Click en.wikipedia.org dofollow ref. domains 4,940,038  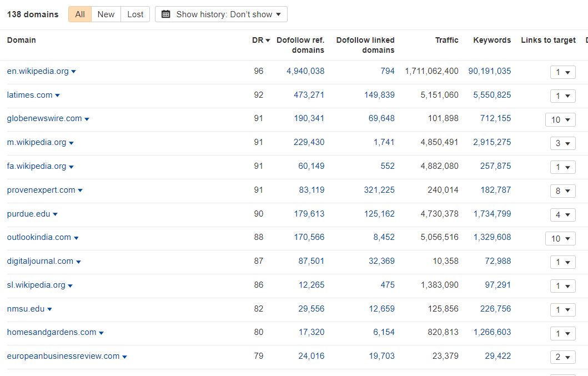point(305,71)
